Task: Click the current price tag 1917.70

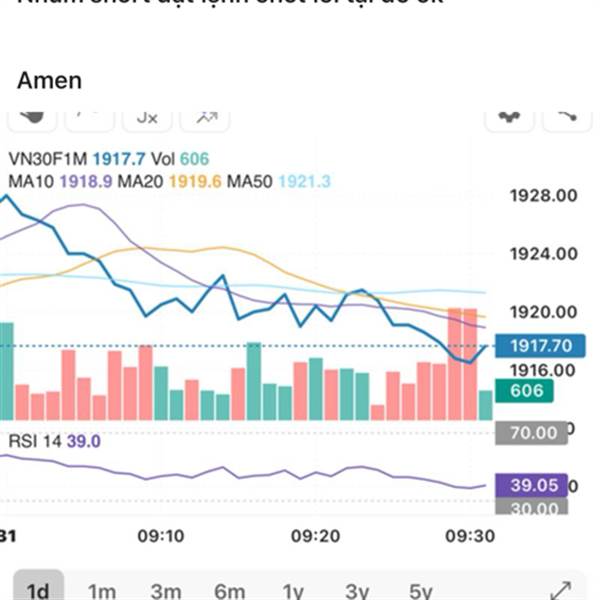Action: (x=540, y=346)
